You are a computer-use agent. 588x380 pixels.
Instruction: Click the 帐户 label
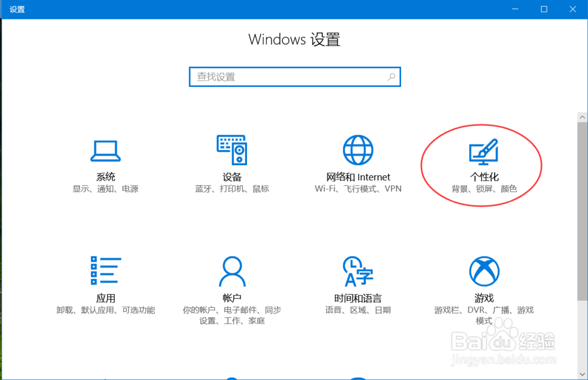coord(232,298)
